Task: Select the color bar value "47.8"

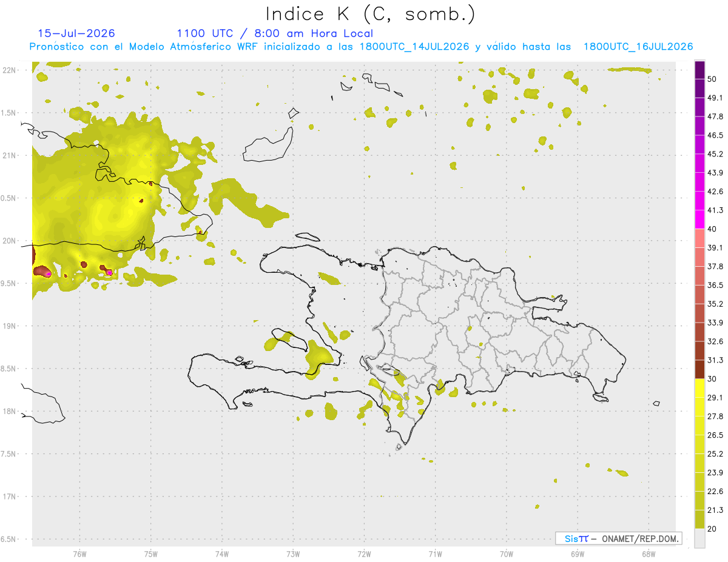Action: pos(715,116)
